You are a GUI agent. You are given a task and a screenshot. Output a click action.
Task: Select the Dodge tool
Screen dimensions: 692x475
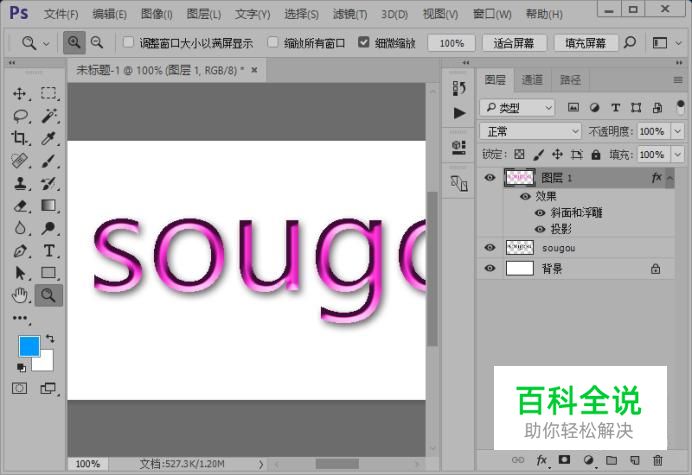coord(48,228)
